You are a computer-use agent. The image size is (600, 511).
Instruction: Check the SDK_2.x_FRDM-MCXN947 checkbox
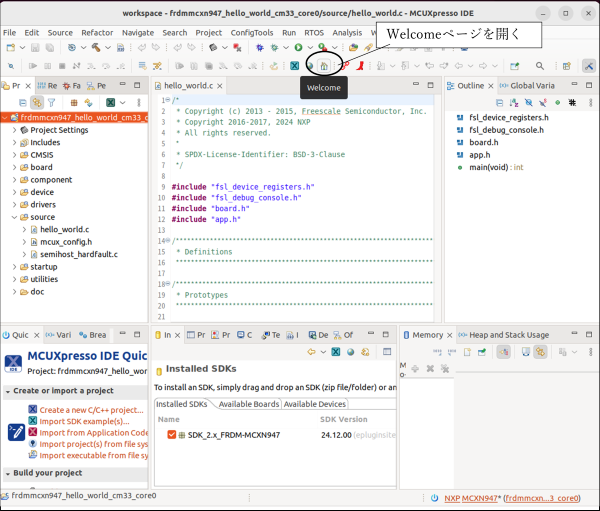(x=172, y=435)
